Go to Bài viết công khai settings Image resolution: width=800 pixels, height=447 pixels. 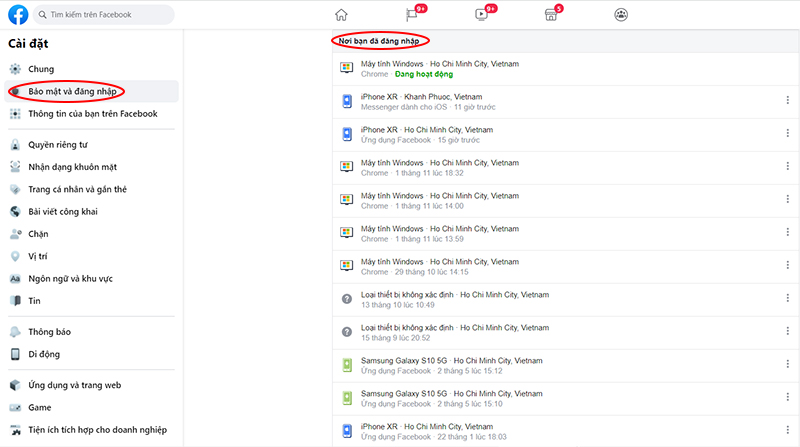pyautogui.click(x=91, y=212)
